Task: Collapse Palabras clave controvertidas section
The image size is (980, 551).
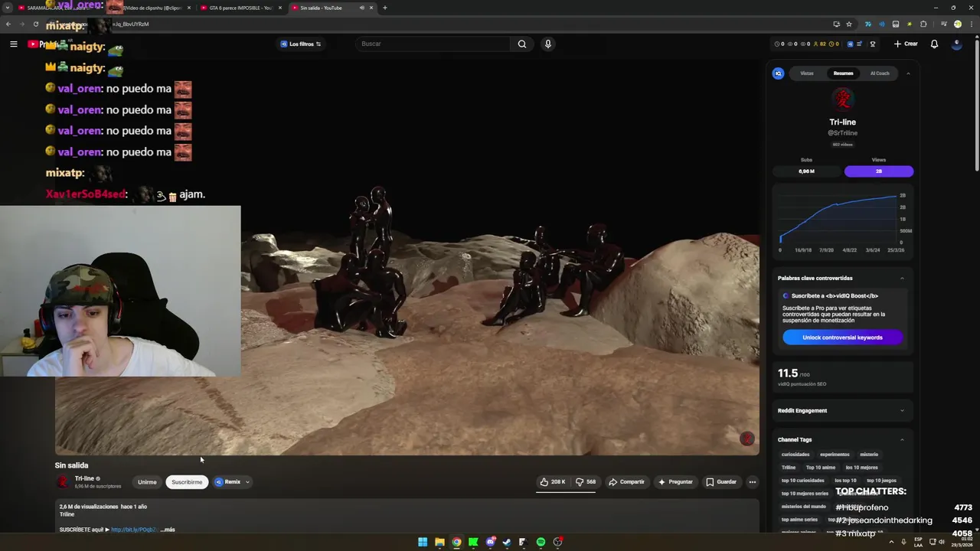Action: coord(902,278)
